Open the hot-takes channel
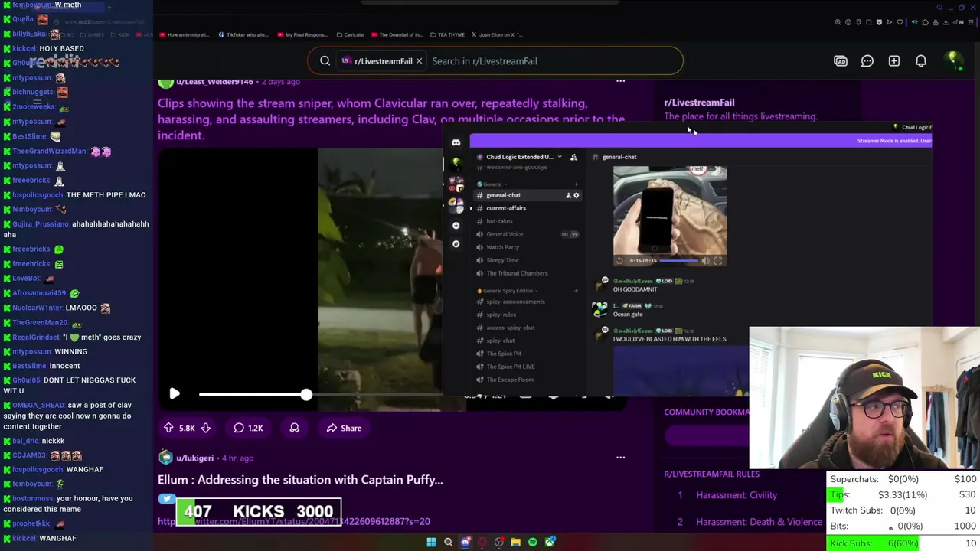This screenshot has height=551, width=980. (499, 221)
